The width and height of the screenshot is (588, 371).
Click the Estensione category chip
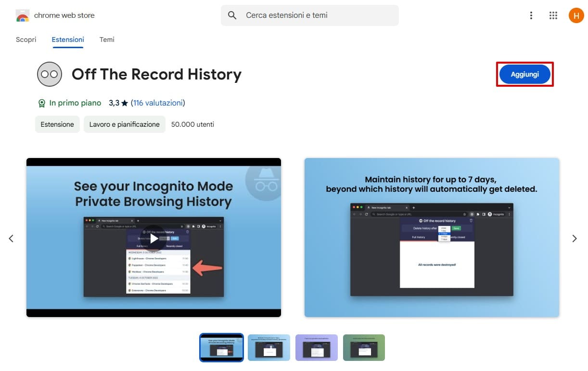[57, 124]
